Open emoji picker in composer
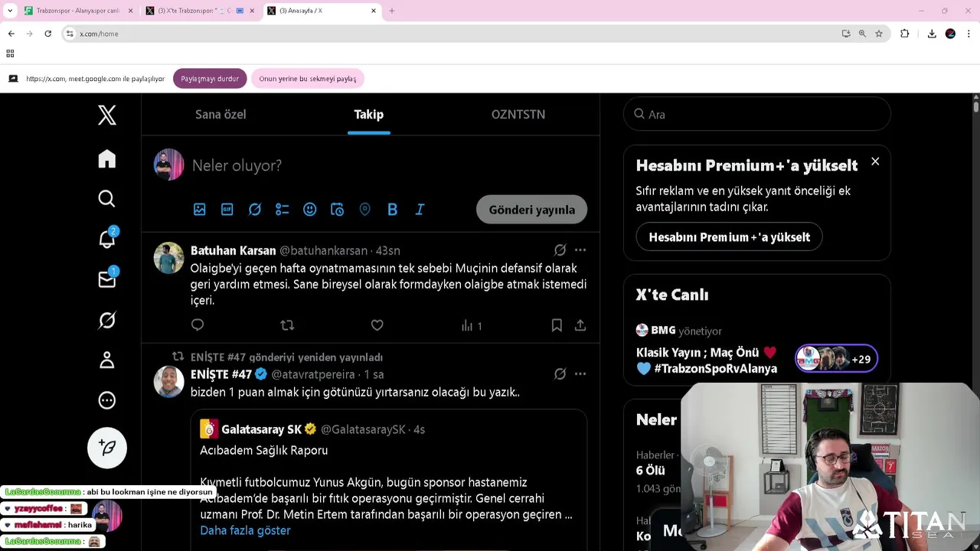 point(310,210)
